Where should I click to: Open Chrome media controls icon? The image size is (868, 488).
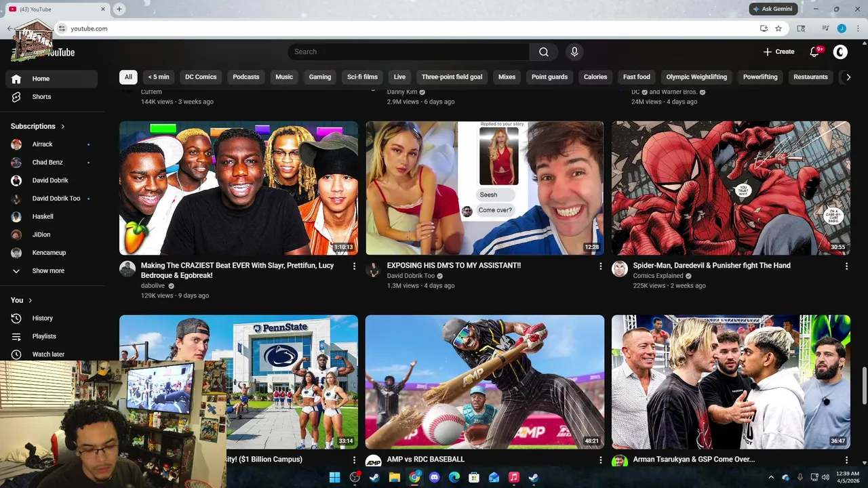pos(825,28)
